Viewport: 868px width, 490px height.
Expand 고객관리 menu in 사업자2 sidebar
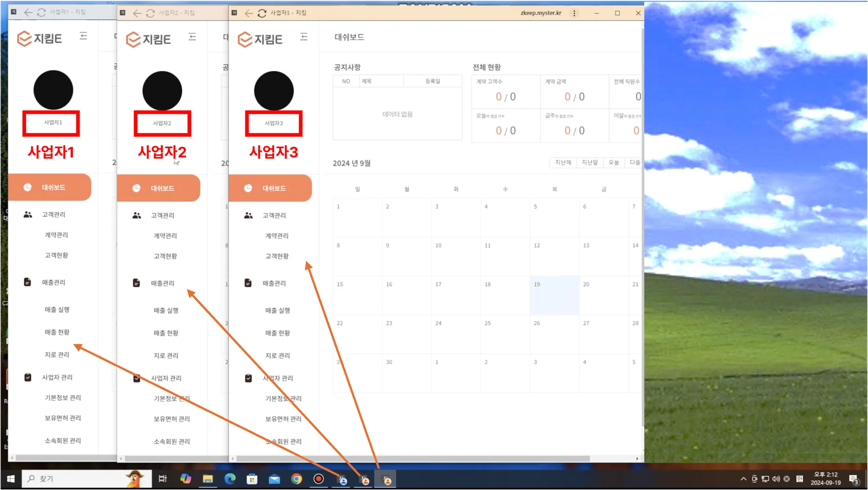162,215
